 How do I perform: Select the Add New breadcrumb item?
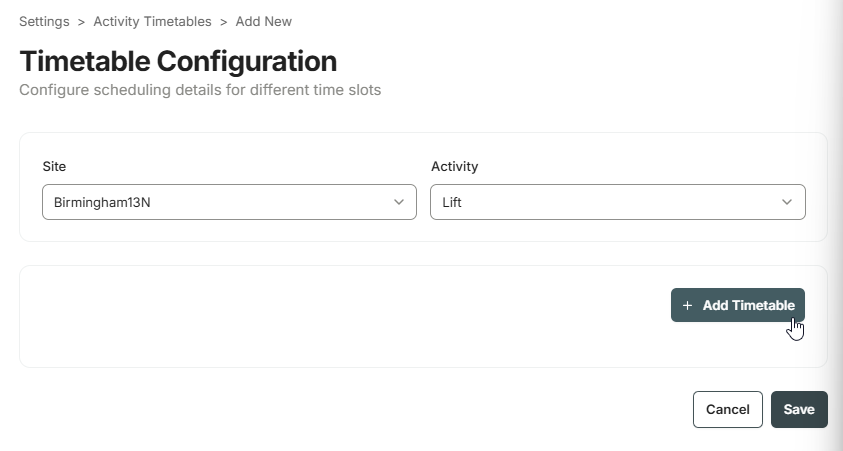click(263, 22)
